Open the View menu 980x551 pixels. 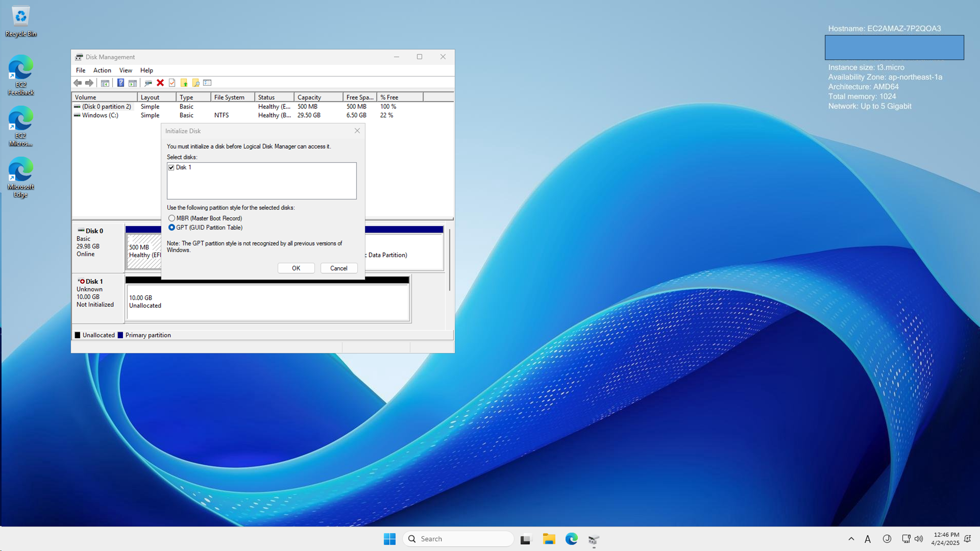click(125, 70)
